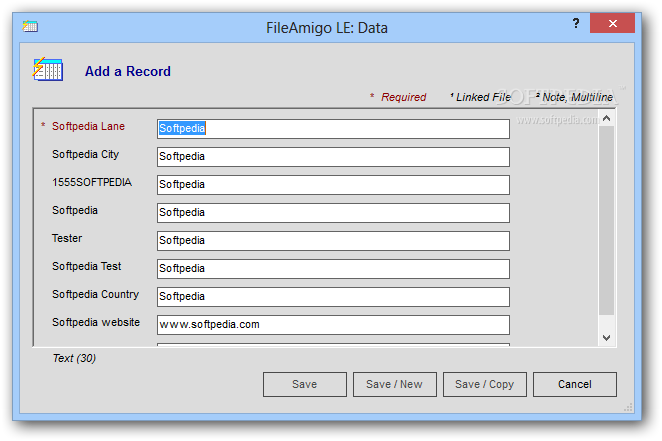The width and height of the screenshot is (662, 441).
Task: Close the FileAmigo LE: Data dialog
Action: [x=613, y=23]
